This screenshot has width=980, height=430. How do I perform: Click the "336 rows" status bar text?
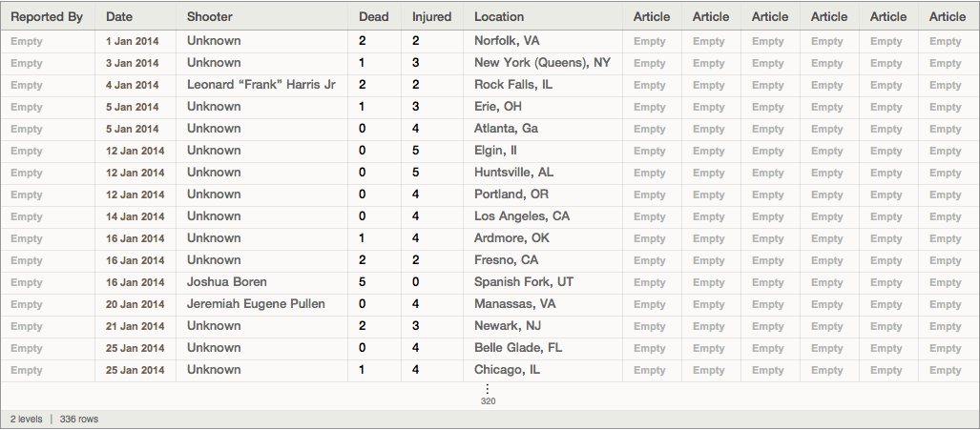point(79,420)
